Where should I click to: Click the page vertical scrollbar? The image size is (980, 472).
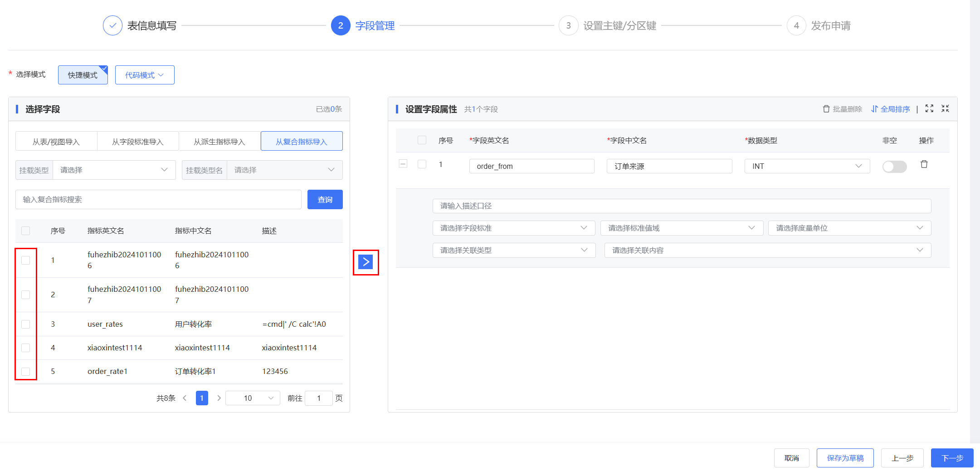pos(975,221)
